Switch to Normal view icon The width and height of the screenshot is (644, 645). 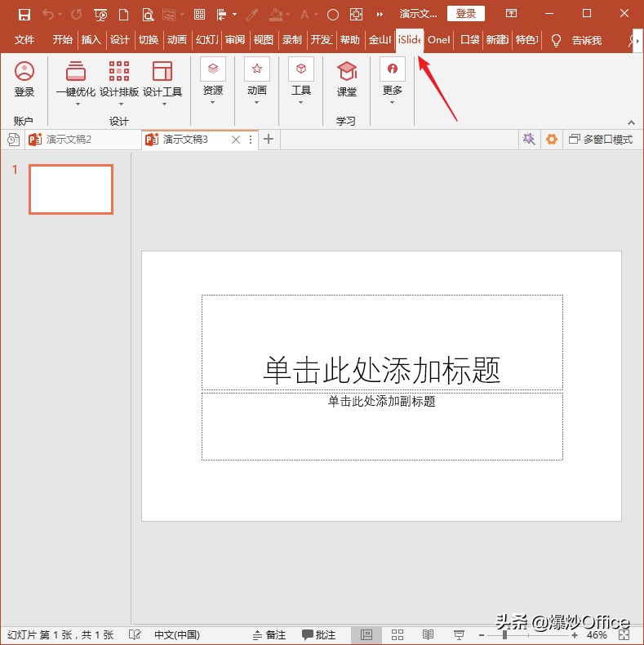(366, 634)
